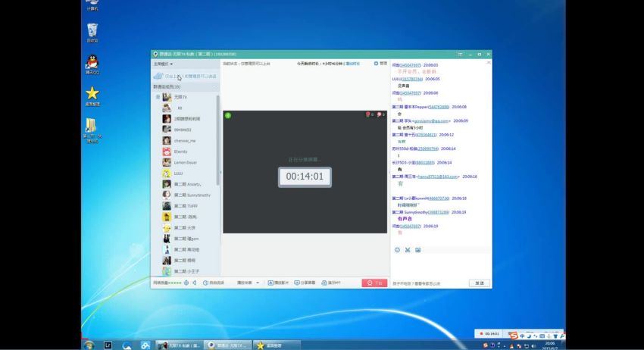Click the red Eternity member avatar
This screenshot has width=644, height=350.
tap(167, 152)
